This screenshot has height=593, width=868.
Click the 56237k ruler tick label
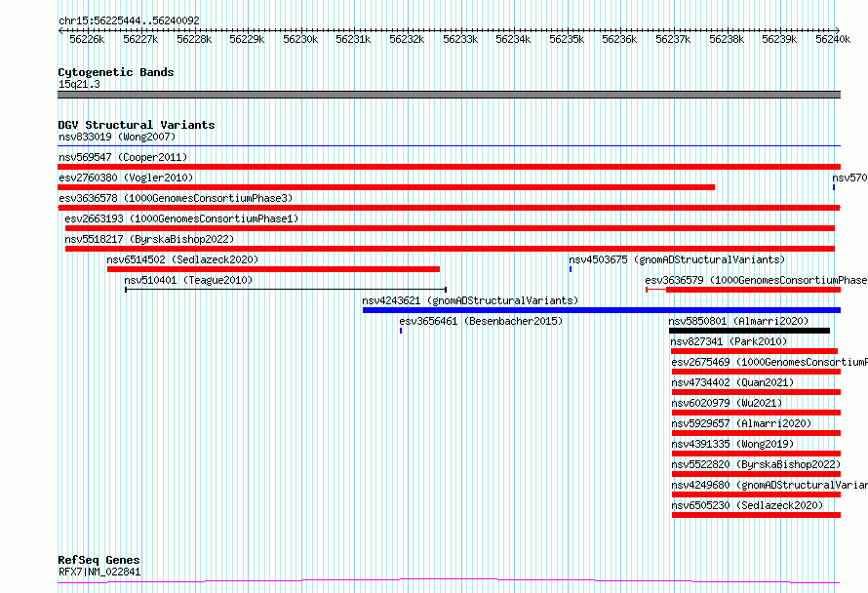(673, 39)
